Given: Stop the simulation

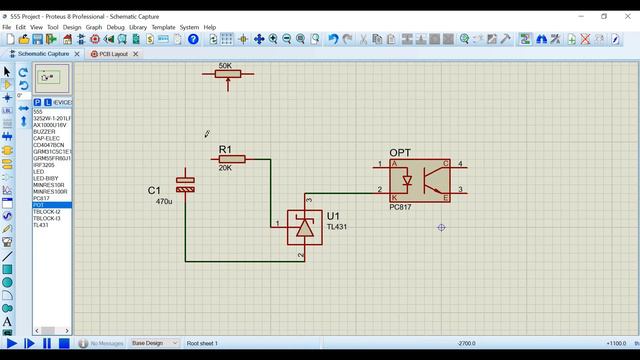Looking at the screenshot, I should click(x=64, y=343).
